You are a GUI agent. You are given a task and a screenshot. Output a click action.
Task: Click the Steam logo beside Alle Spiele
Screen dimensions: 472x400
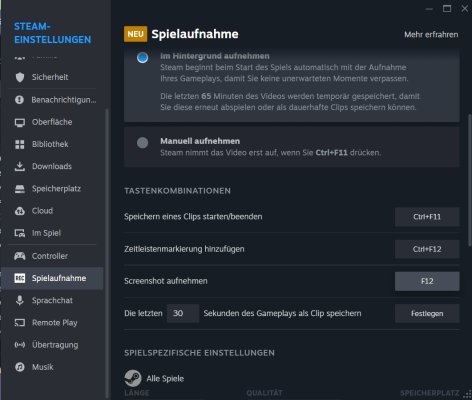[x=133, y=378]
